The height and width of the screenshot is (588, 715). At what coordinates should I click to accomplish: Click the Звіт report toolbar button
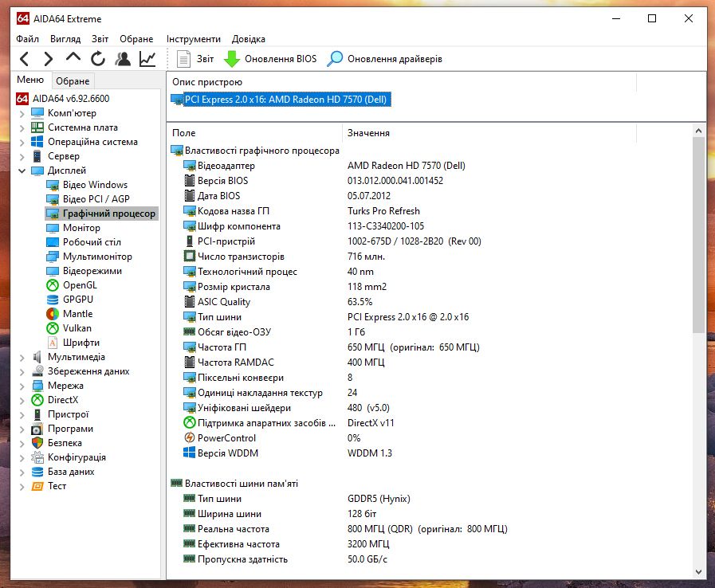coord(195,59)
